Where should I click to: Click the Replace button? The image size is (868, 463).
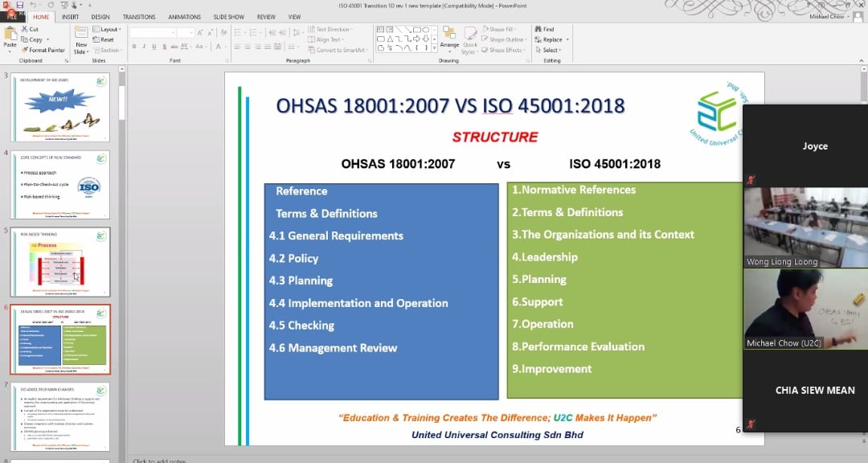pos(549,39)
